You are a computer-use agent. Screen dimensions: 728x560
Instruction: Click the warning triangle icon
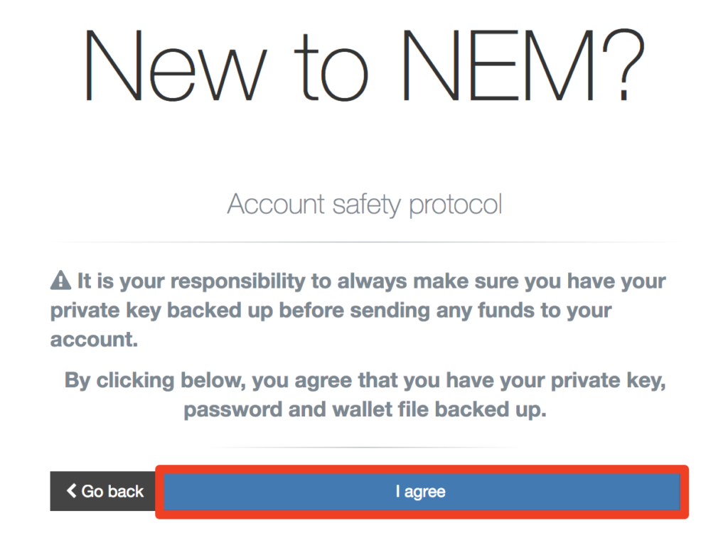click(x=60, y=281)
